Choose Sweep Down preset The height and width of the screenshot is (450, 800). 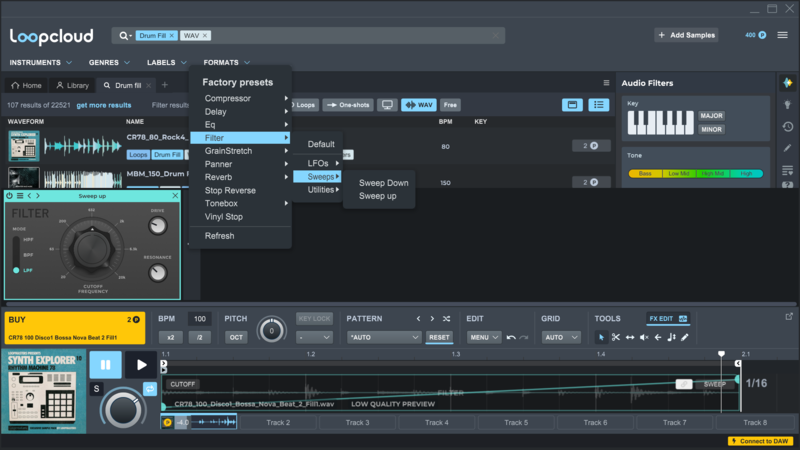(x=384, y=183)
